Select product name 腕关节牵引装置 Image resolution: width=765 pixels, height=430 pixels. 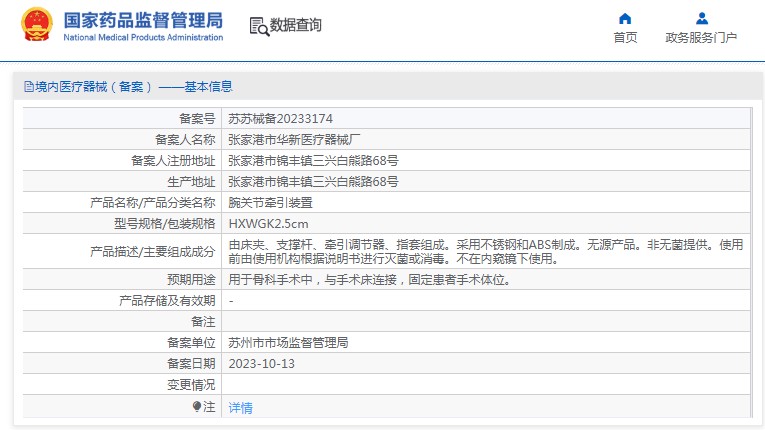(x=270, y=203)
